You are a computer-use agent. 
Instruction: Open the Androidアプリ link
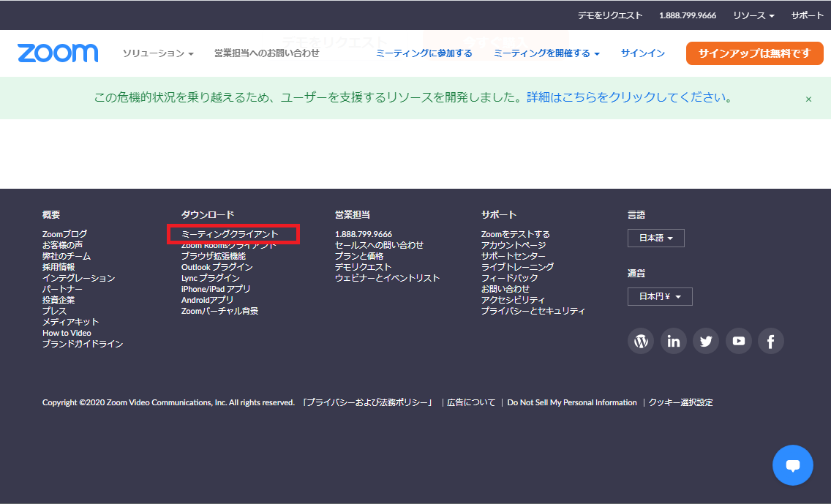[x=207, y=300]
